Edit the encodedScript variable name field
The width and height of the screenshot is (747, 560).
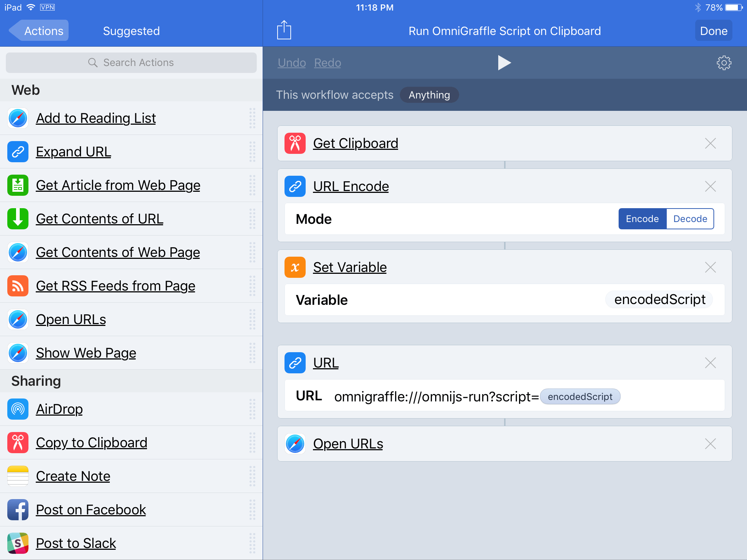coord(659,300)
